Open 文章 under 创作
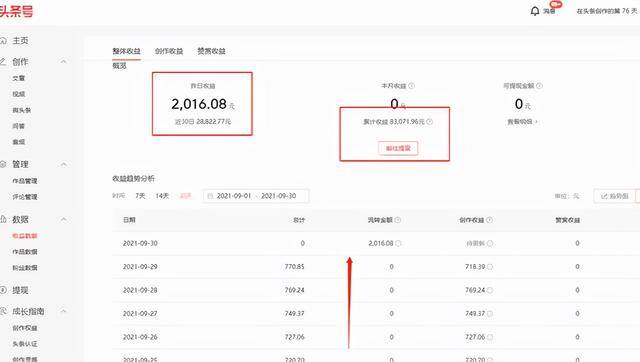The width and height of the screenshot is (640, 362). point(19,78)
